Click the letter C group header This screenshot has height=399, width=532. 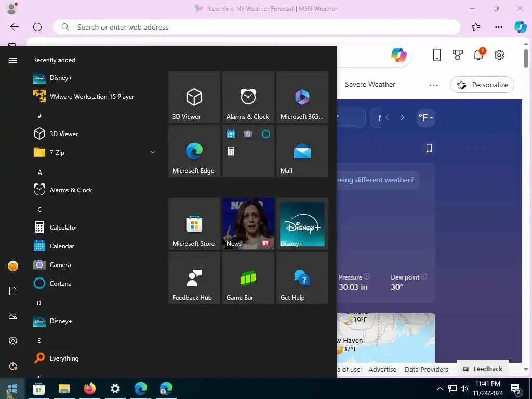coord(39,210)
